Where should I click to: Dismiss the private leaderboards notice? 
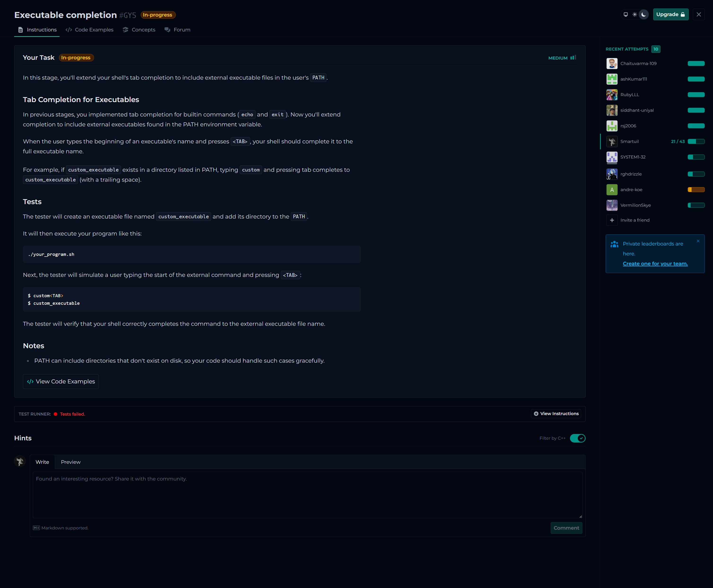coord(698,241)
